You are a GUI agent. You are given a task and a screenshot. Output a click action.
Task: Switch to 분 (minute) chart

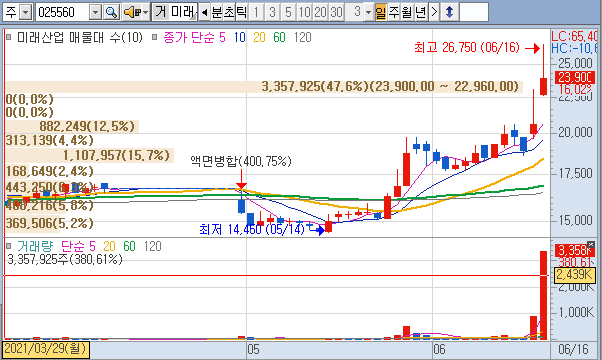click(217, 12)
